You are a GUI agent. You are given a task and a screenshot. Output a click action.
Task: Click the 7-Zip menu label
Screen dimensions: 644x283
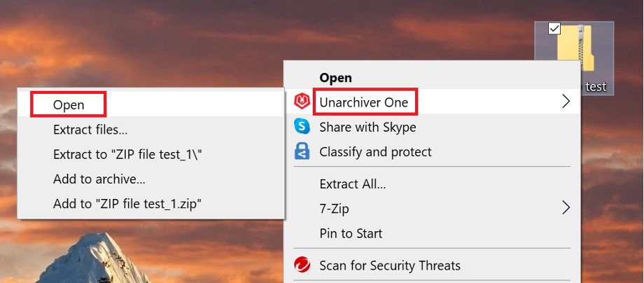(334, 208)
